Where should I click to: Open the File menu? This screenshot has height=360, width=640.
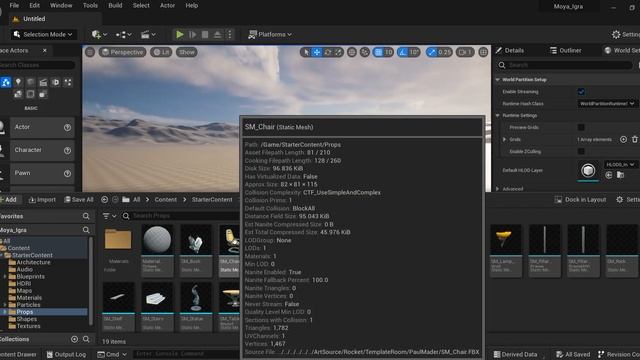click(x=14, y=5)
